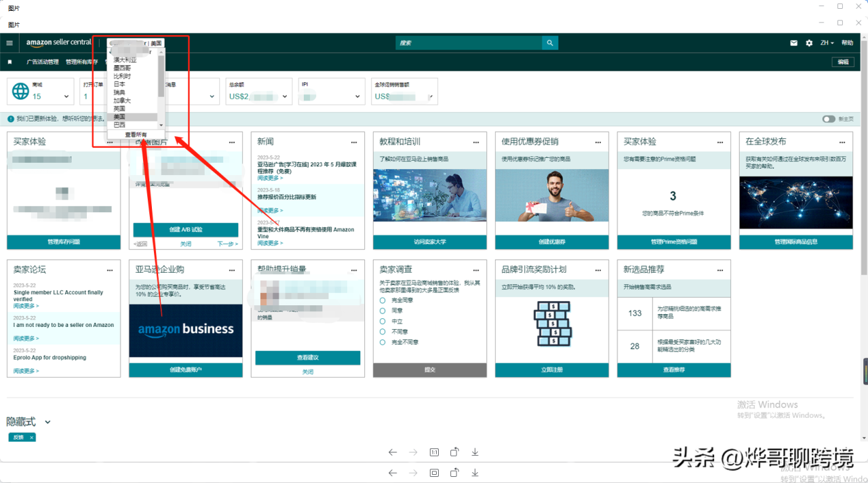Expand the ZH language dropdown
This screenshot has width=868, height=483.
(x=827, y=43)
